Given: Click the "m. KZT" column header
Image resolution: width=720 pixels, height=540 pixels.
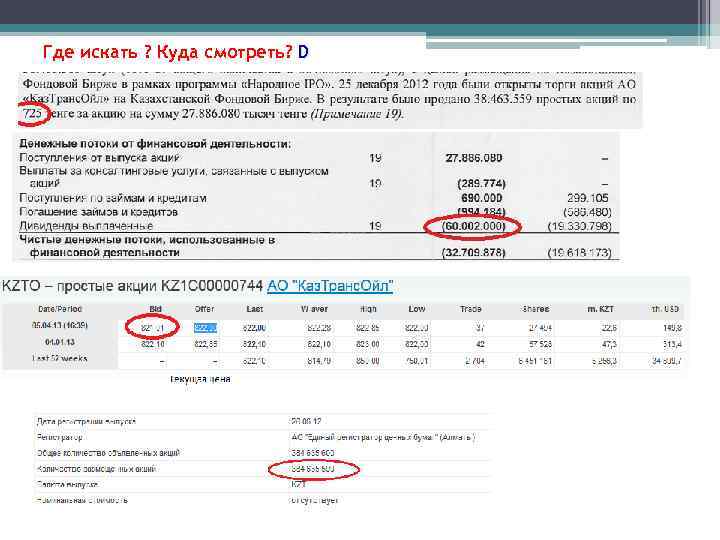Looking at the screenshot, I should click(x=601, y=309).
